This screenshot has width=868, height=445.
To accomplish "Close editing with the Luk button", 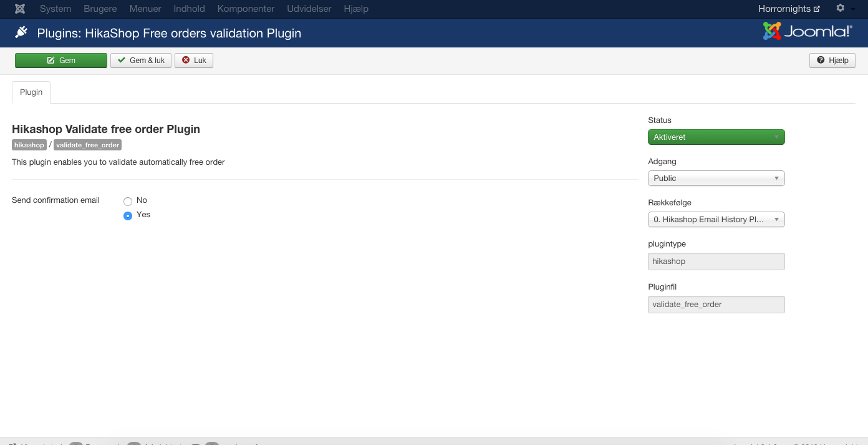I will (x=194, y=61).
